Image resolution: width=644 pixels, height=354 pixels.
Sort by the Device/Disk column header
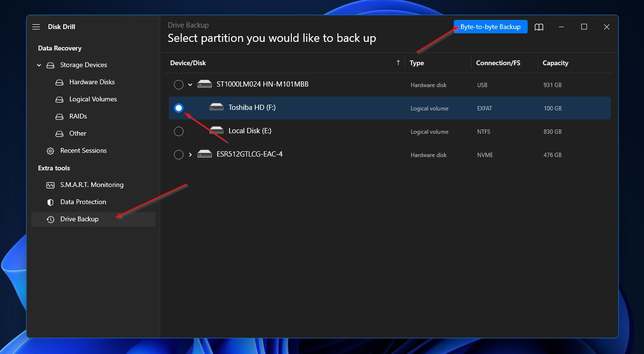coord(188,63)
